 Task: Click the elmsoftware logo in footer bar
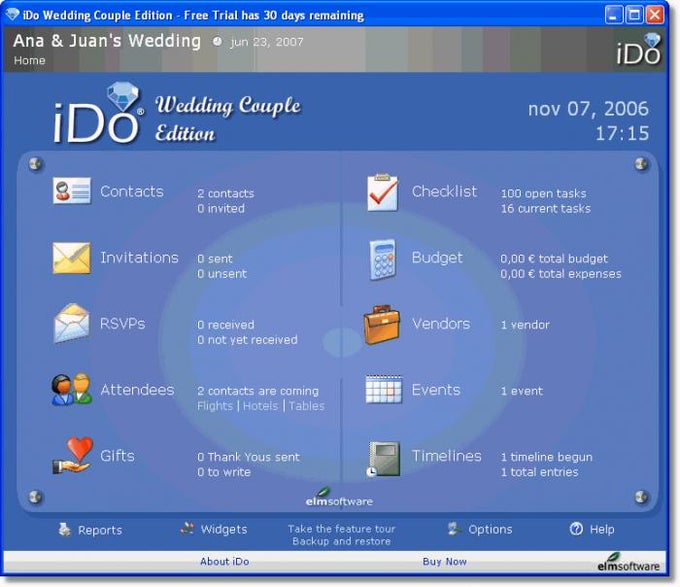[629, 562]
